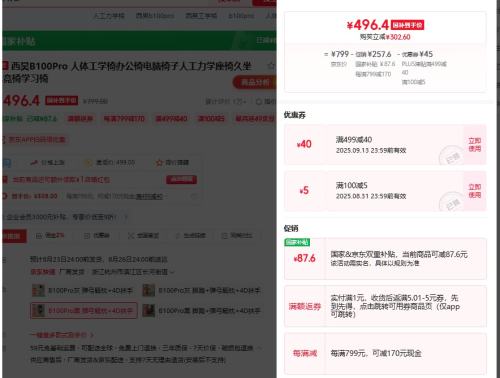Click the price trend chart icon
Screen dimensions: 500x378
point(34,163)
